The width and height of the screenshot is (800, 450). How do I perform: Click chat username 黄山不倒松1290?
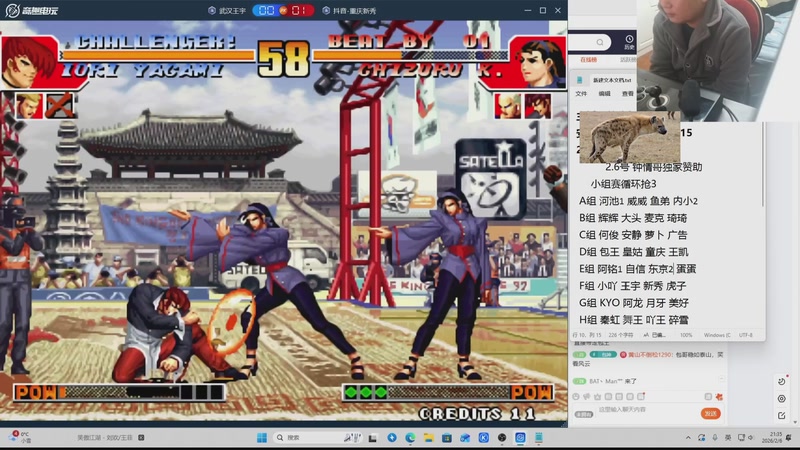pyautogui.click(x=651, y=355)
